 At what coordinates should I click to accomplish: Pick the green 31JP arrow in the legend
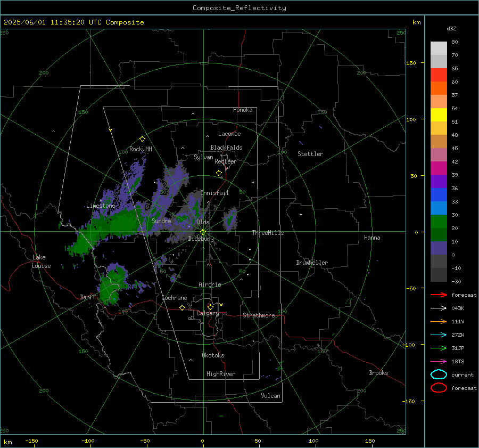439,348
